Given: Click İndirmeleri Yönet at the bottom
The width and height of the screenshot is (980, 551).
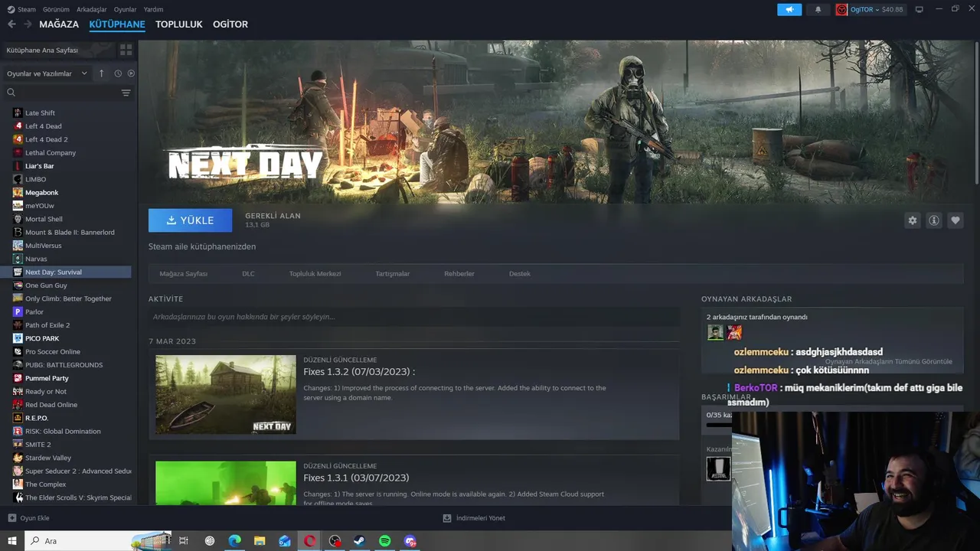Looking at the screenshot, I should click(474, 518).
